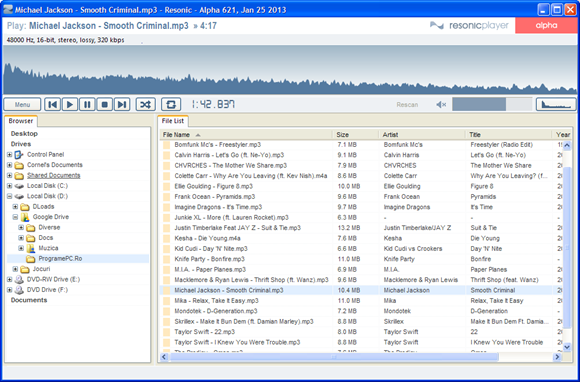Click the vertical scrollbar up arrow
The height and width of the screenshot is (382, 580).
[x=567, y=145]
